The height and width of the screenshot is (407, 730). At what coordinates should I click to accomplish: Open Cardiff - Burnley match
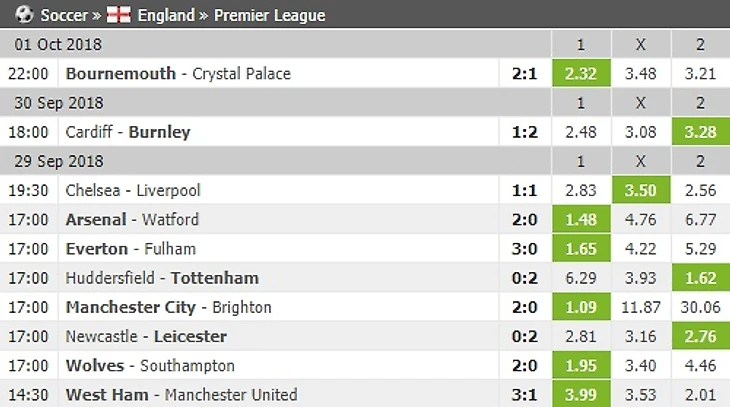tap(127, 132)
